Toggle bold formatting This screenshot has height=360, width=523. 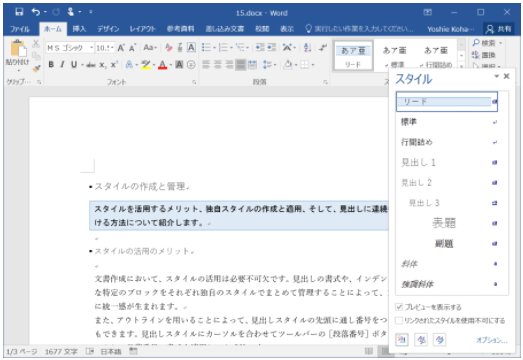click(x=51, y=65)
